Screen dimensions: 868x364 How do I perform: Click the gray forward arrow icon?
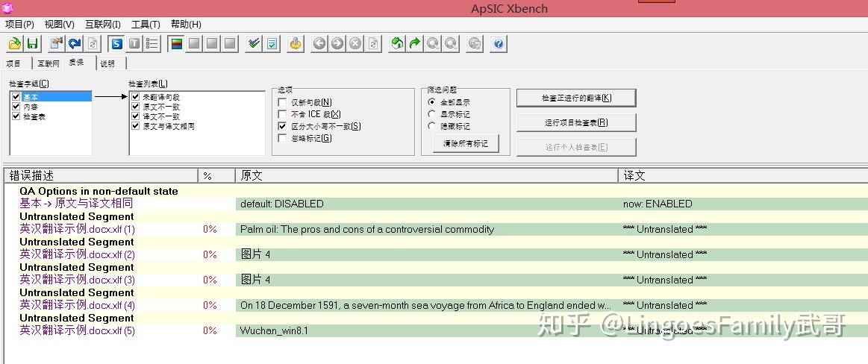tap(337, 44)
